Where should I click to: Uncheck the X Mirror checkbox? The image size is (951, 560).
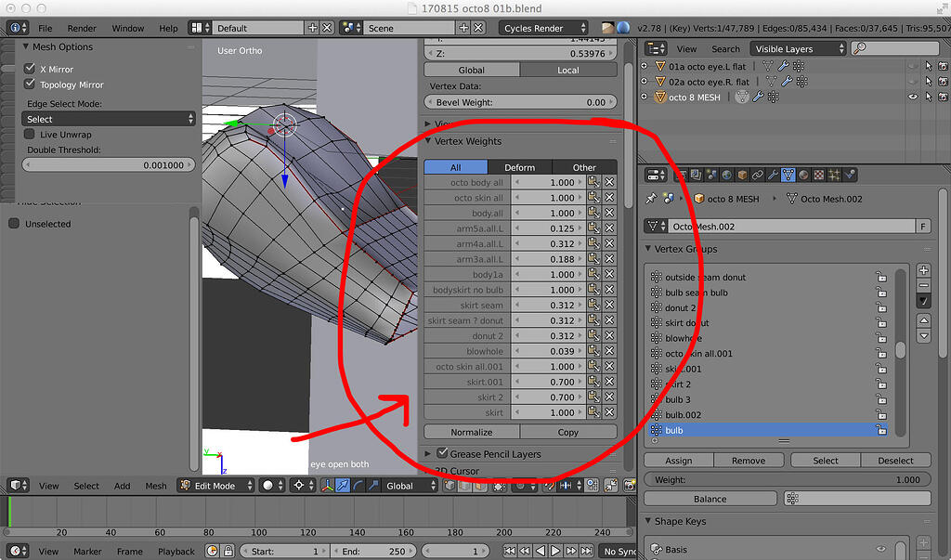click(x=30, y=68)
